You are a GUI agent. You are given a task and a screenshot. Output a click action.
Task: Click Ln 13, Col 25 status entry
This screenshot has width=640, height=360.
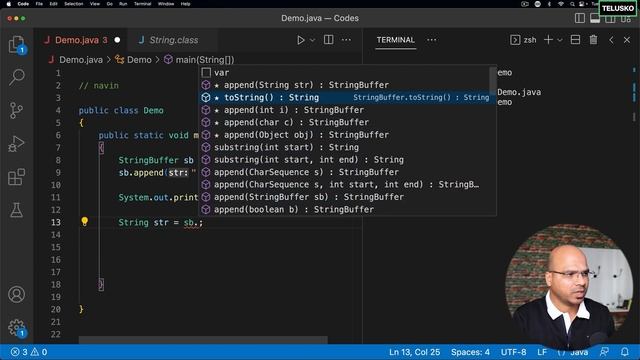pyautogui.click(x=414, y=352)
